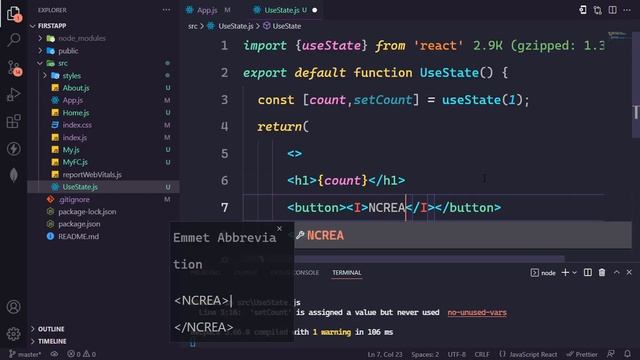Open the Search view in activity bar
The height and width of the screenshot is (360, 640).
(13, 40)
